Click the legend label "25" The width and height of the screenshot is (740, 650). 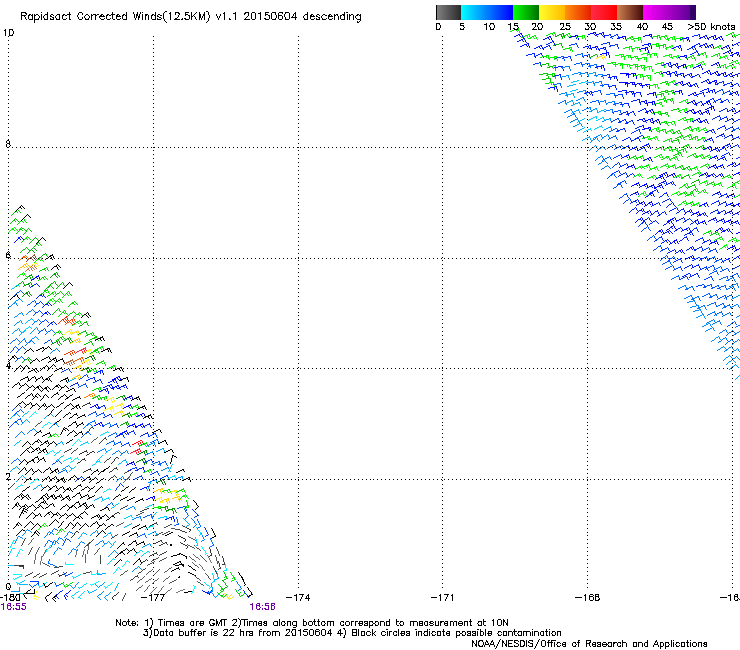pos(565,26)
